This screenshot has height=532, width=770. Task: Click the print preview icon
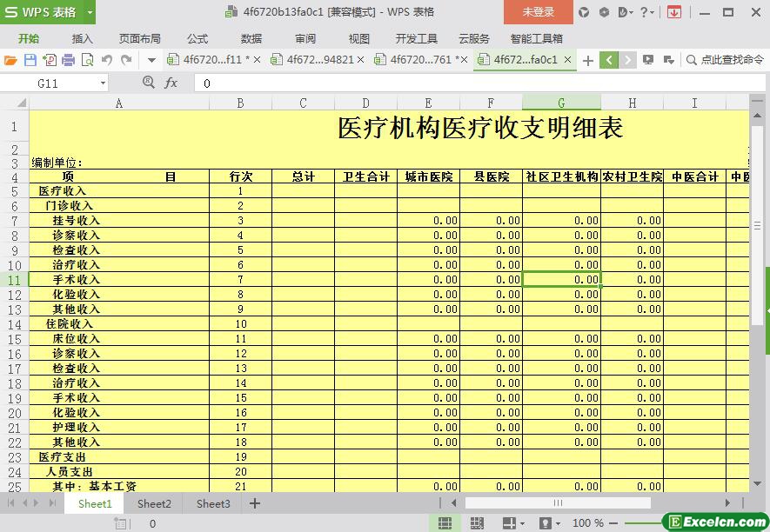coord(87,60)
